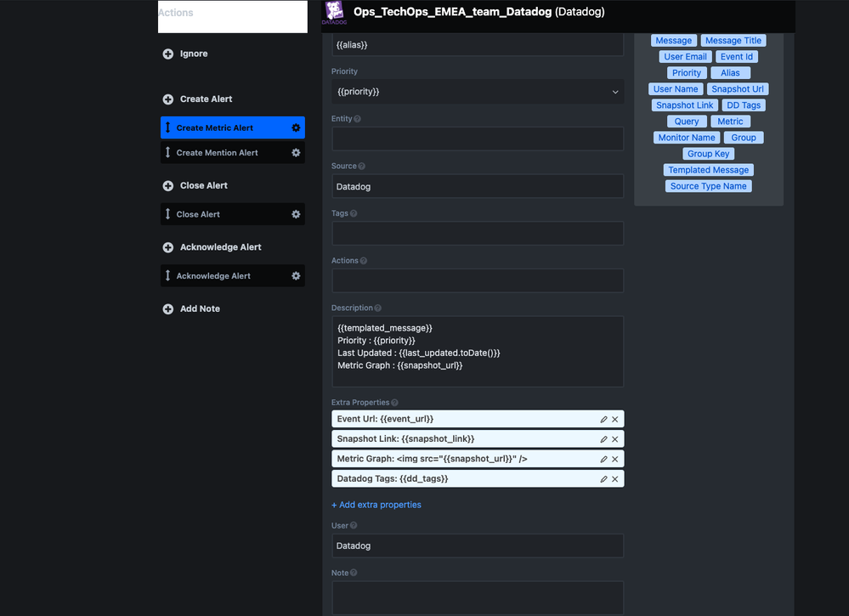Insert the Query field tag

[687, 122]
